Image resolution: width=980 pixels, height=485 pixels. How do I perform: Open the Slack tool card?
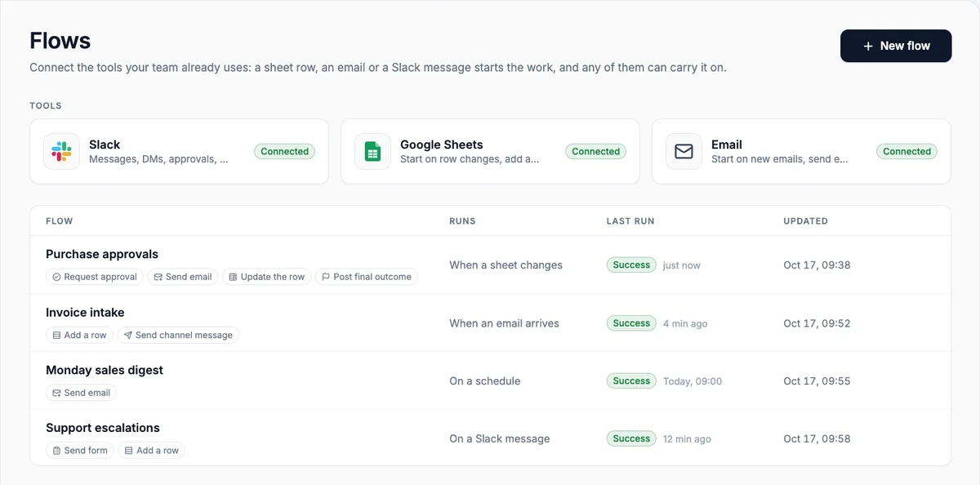179,152
